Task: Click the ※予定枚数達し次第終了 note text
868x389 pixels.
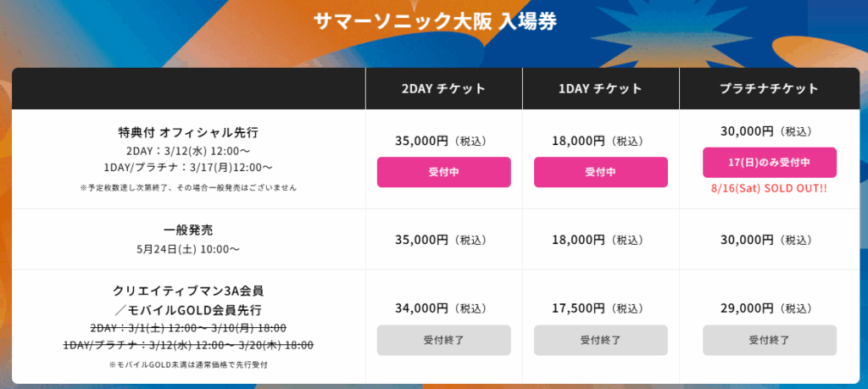Action: click(x=188, y=187)
